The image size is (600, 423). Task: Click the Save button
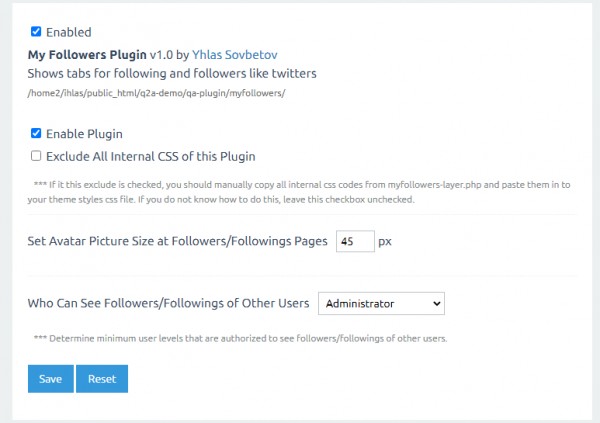50,379
